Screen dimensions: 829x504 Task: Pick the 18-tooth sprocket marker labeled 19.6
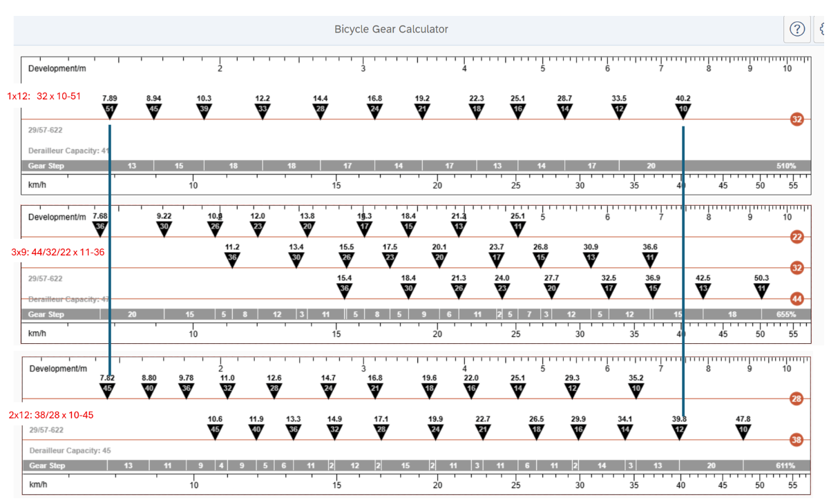coord(429,390)
